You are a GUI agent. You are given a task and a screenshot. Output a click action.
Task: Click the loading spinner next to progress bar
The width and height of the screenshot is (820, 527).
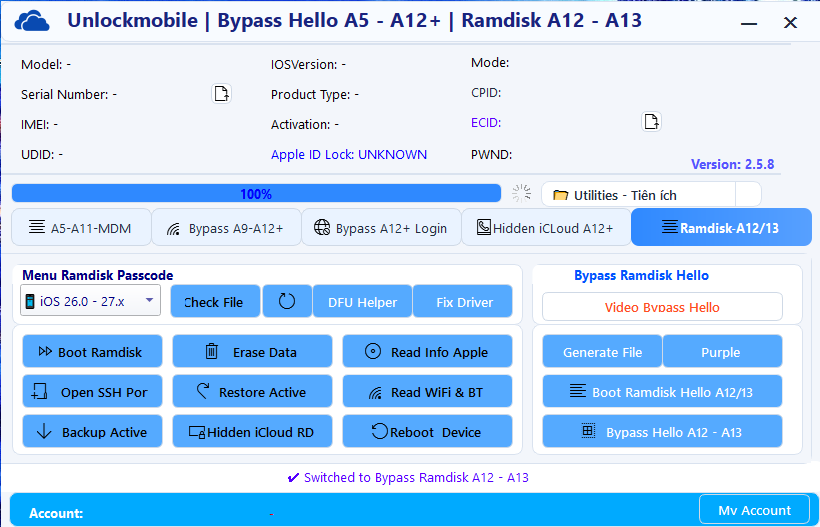(x=521, y=193)
